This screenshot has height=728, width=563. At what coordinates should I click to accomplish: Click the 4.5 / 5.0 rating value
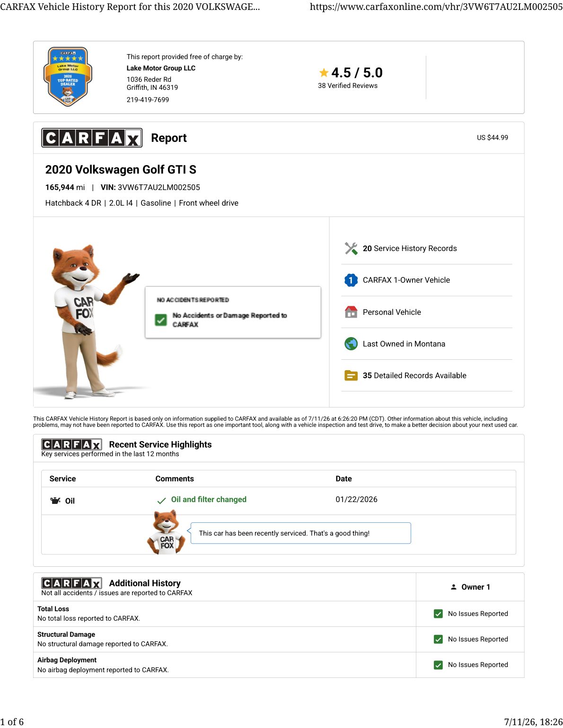[x=357, y=73]
